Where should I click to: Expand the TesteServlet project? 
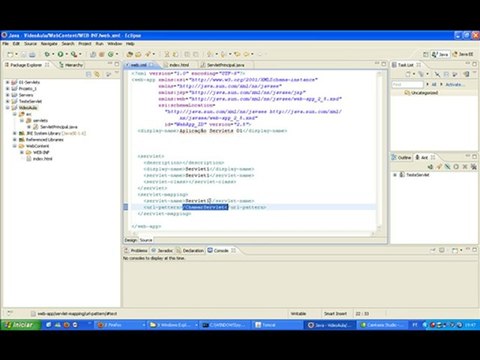pyautogui.click(x=7, y=101)
